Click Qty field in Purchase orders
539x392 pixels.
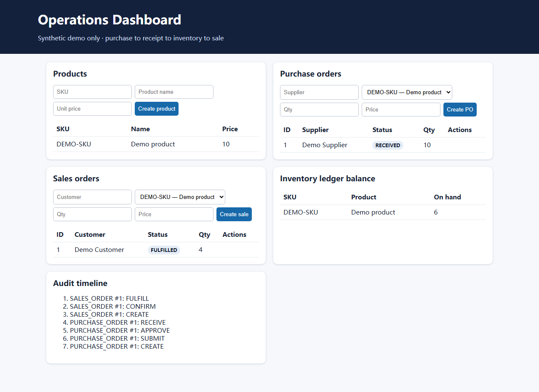point(319,109)
